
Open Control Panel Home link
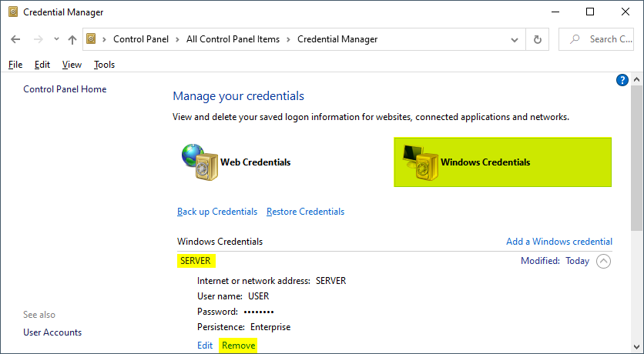(65, 89)
